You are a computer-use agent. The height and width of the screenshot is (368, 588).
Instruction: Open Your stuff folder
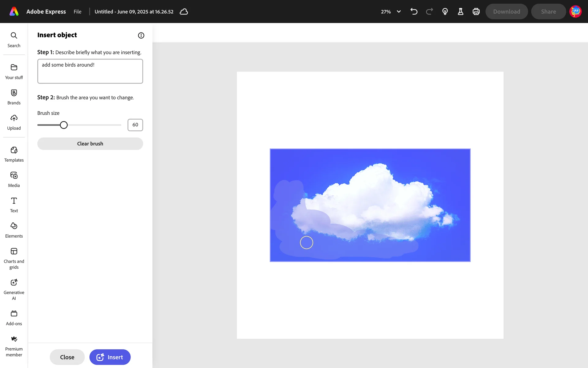tap(14, 71)
